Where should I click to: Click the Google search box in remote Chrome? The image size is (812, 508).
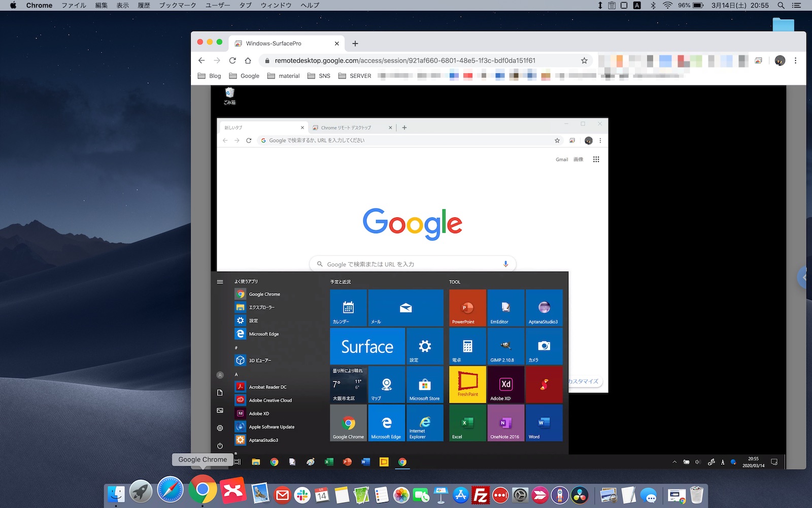(413, 264)
